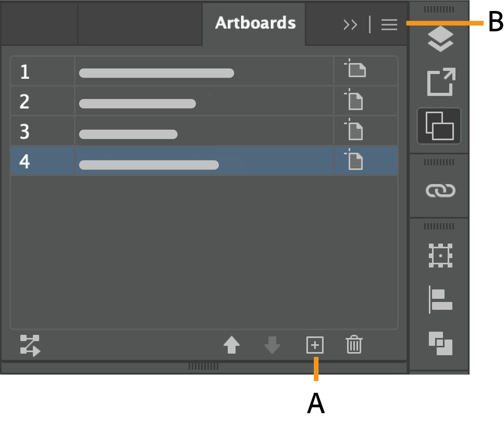
Task: Delete artboard using the trash icon
Action: 354,345
